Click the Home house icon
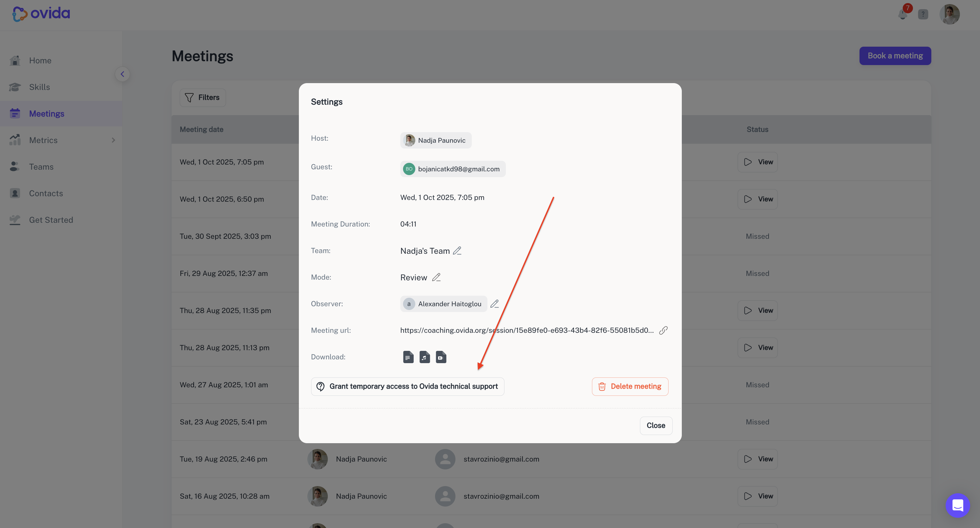 [x=15, y=61]
